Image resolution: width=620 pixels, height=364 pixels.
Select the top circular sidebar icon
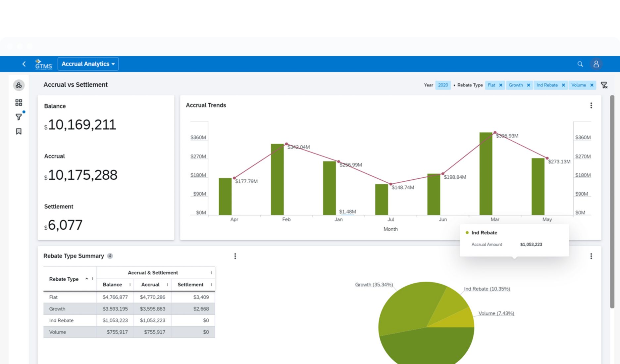point(19,85)
